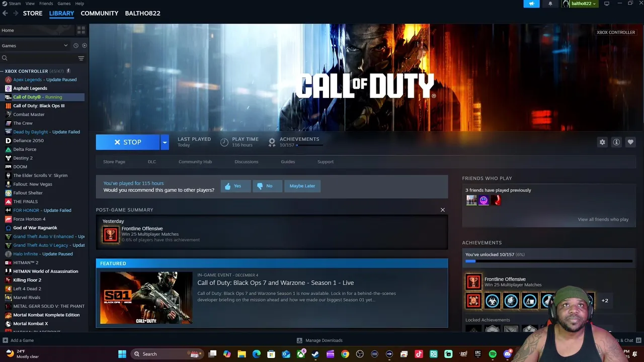Open Store Page link
This screenshot has height=362, width=644.
click(114, 162)
